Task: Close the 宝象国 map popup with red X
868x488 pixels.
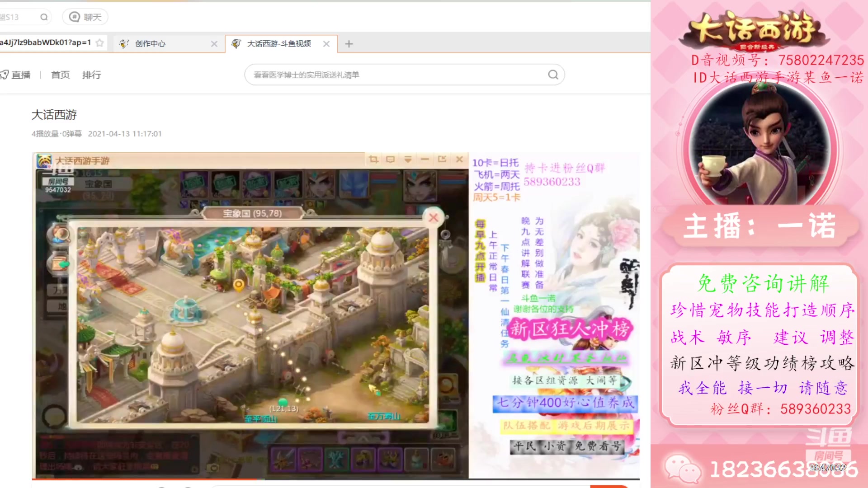Action: (x=433, y=218)
